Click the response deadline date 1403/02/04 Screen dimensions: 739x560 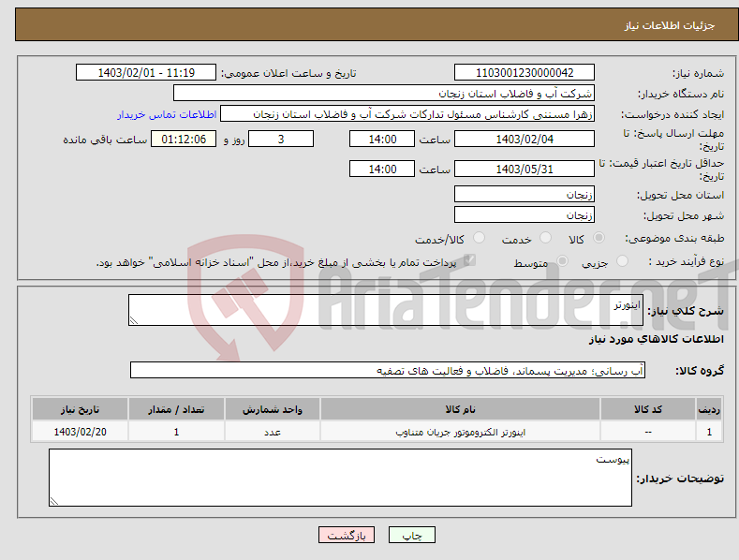tap(525, 139)
